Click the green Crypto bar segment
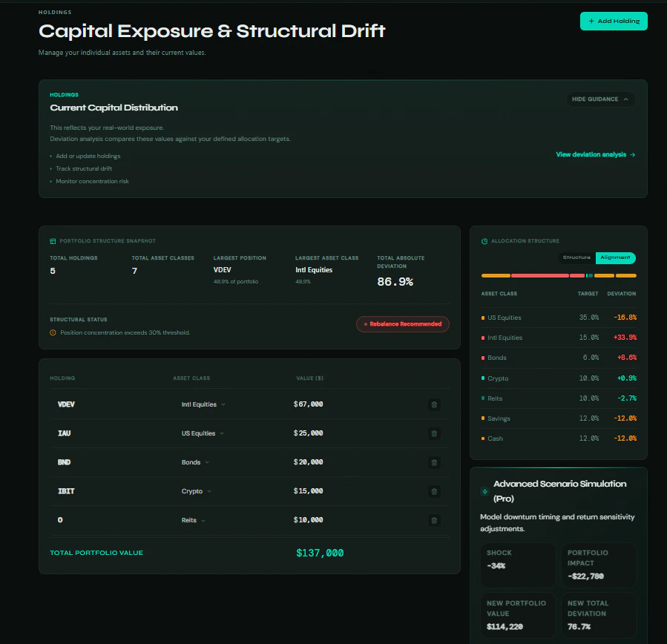Screen dimensions: 667x644 pyautogui.click(x=587, y=276)
